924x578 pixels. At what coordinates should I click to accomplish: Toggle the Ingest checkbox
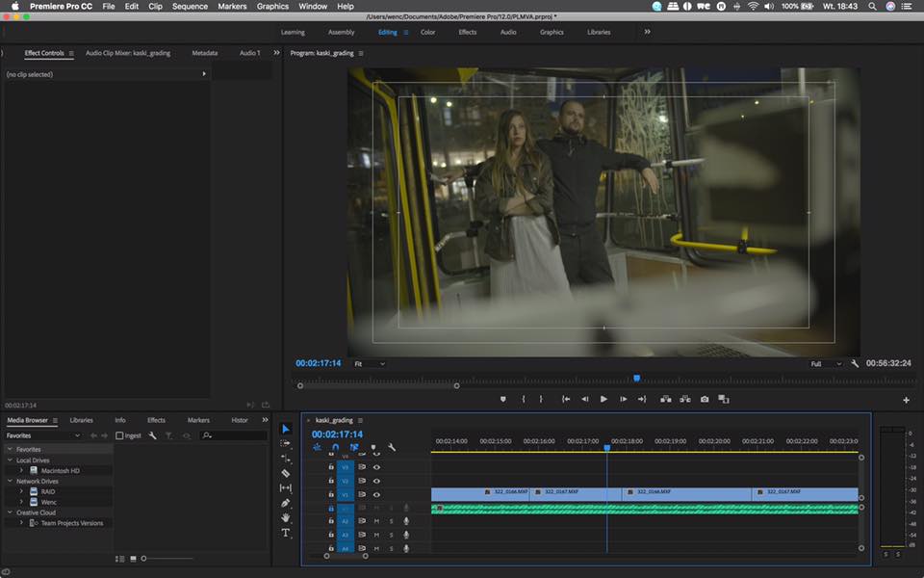[x=119, y=435]
